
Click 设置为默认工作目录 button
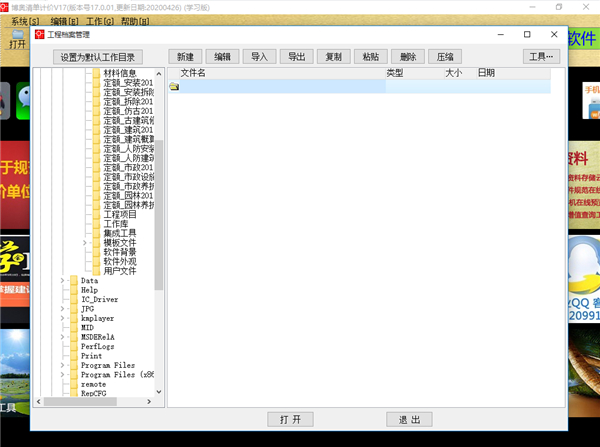(x=96, y=57)
